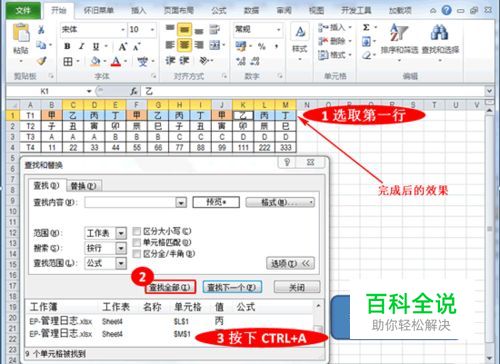Click the Align Text Right icon

click(x=199, y=45)
